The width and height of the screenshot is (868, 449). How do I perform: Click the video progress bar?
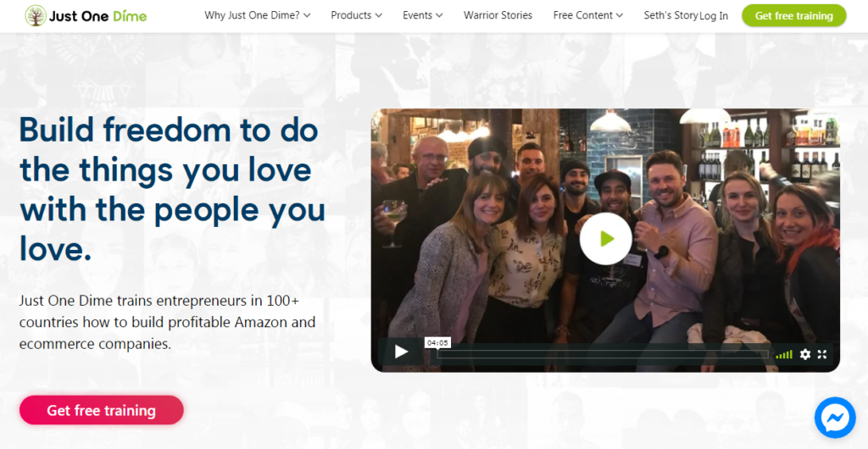(x=602, y=354)
